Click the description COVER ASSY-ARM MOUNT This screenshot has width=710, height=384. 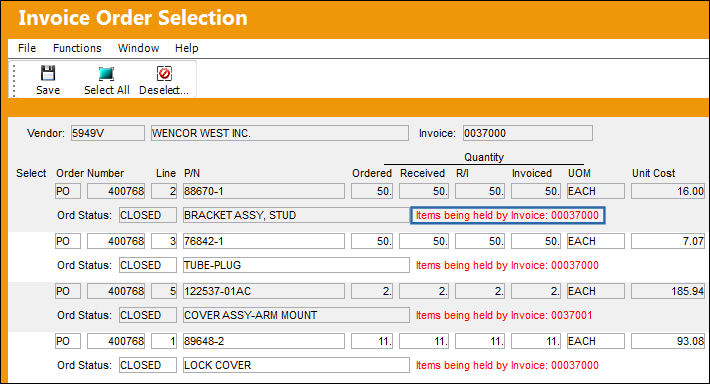pos(296,315)
